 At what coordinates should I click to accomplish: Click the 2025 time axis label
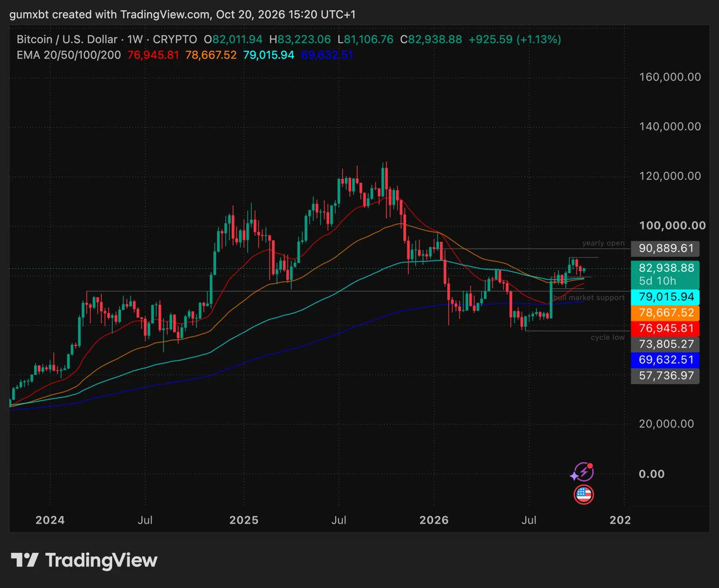click(244, 520)
